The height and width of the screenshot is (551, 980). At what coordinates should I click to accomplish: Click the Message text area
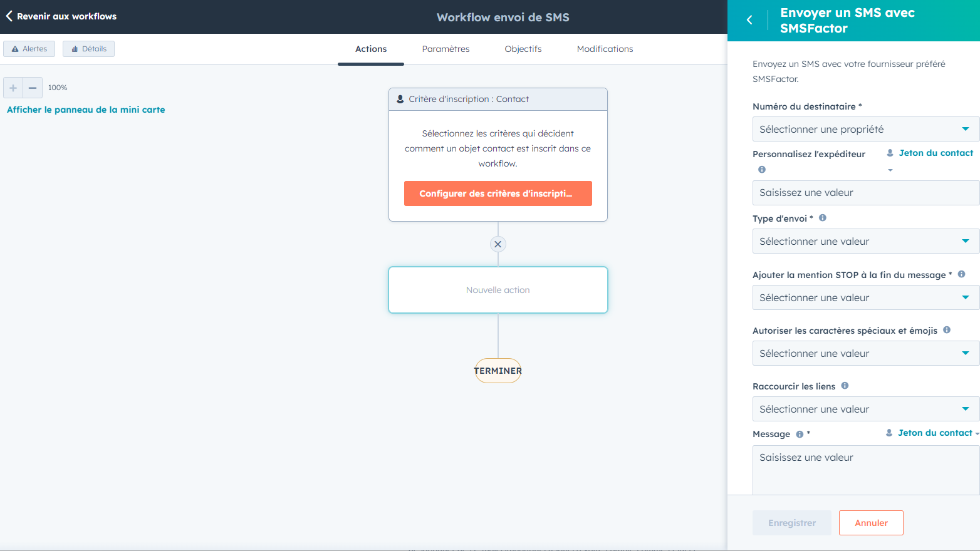tap(865, 470)
